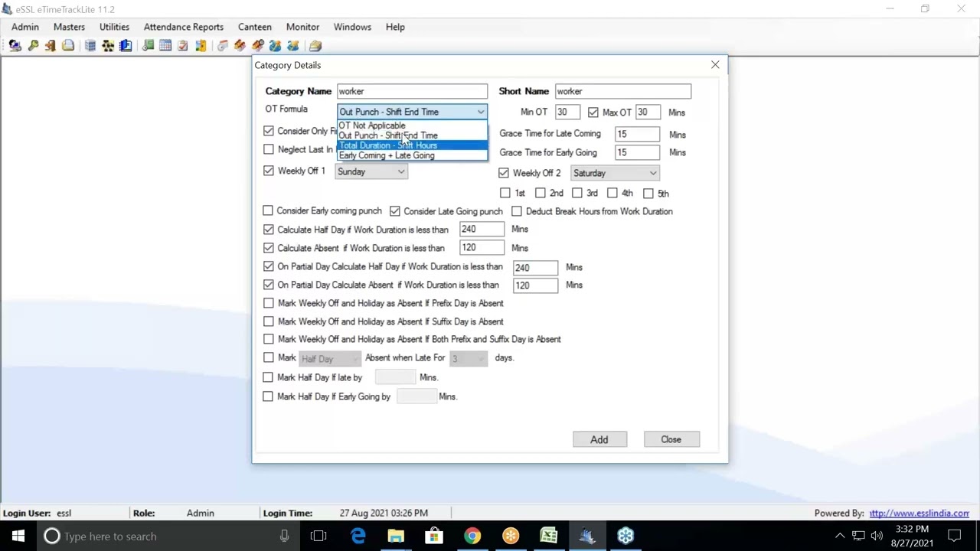Click the green book toolbar icon
The height and width of the screenshot is (551, 980).
tap(148, 46)
